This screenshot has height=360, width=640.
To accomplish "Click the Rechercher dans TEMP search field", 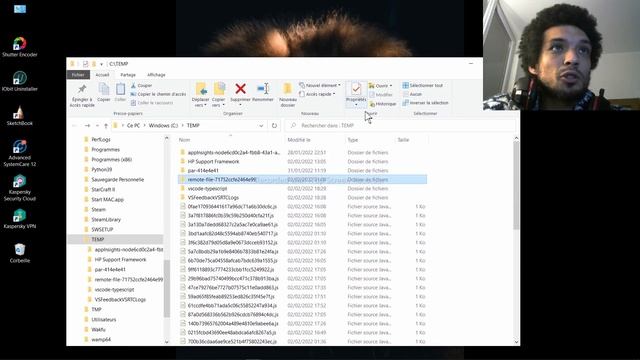I will [x=400, y=126].
